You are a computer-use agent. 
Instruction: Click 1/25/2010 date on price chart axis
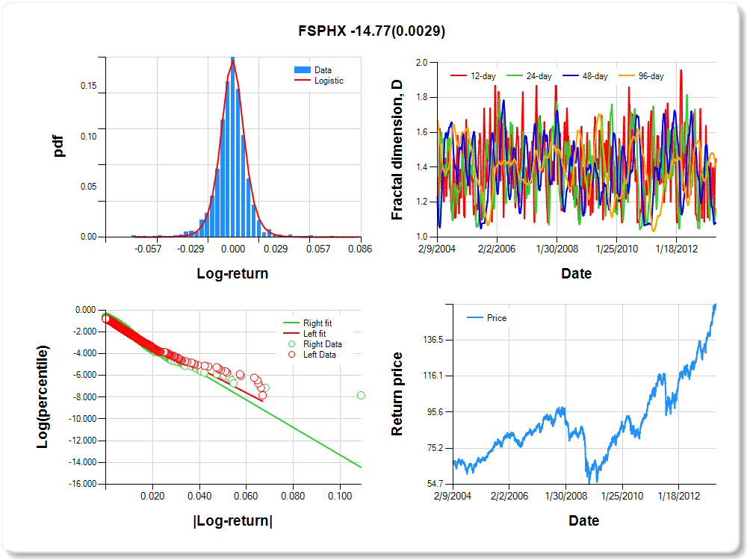[622, 496]
